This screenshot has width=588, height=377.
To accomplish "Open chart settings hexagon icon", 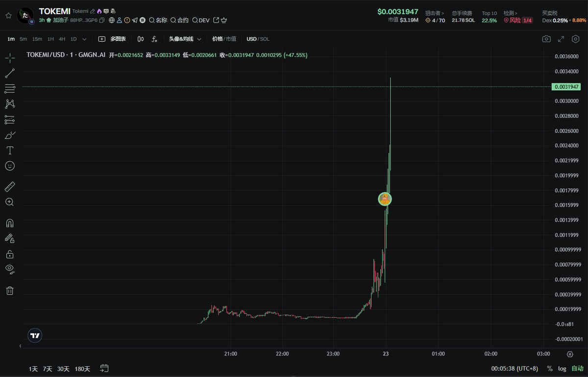I will coord(576,39).
